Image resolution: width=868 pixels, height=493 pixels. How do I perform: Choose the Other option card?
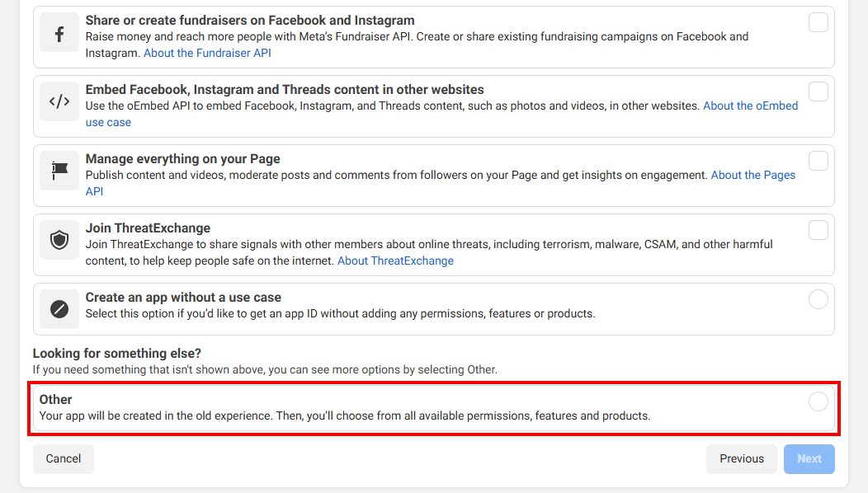pyautogui.click(x=433, y=408)
